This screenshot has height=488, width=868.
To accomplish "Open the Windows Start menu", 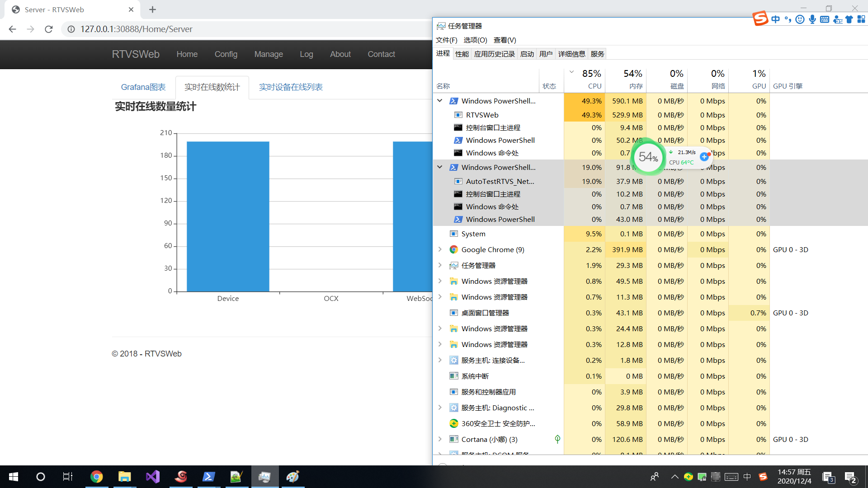I will 14,477.
